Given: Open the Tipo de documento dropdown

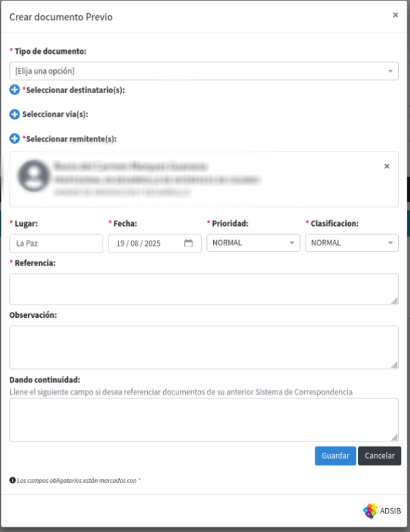Looking at the screenshot, I should point(204,71).
